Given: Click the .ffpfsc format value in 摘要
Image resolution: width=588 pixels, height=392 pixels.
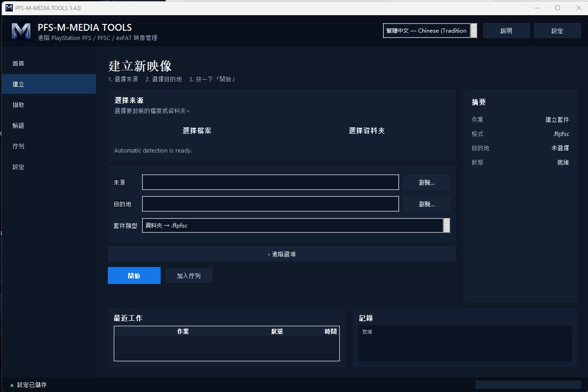Looking at the screenshot, I should coord(561,134).
